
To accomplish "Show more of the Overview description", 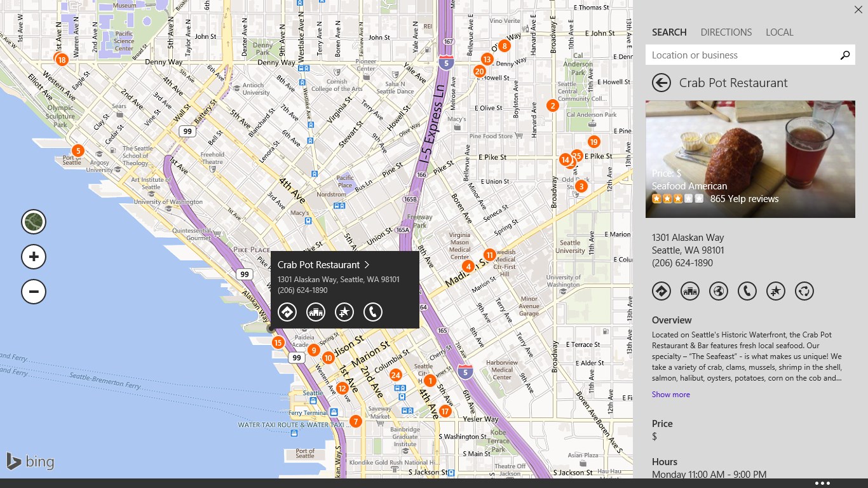I will [x=670, y=394].
